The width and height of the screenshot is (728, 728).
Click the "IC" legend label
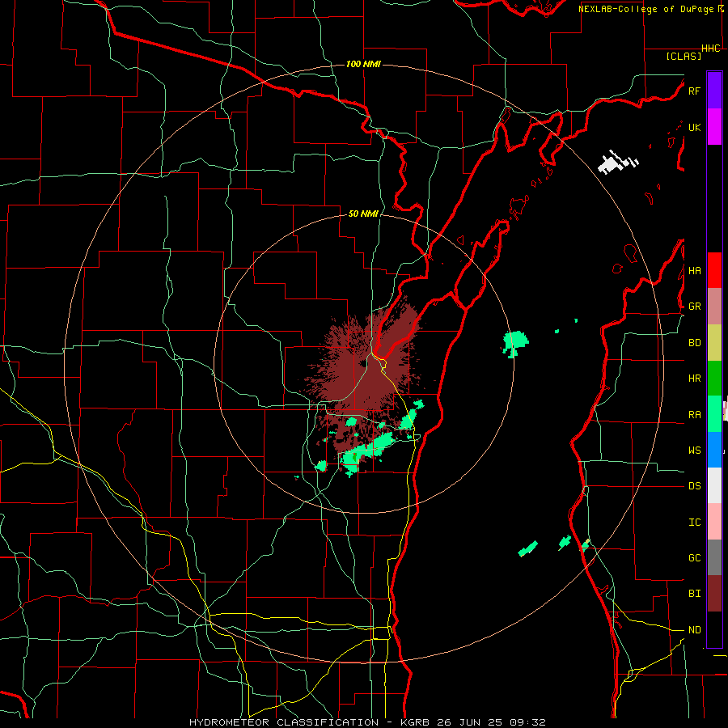pyautogui.click(x=694, y=522)
